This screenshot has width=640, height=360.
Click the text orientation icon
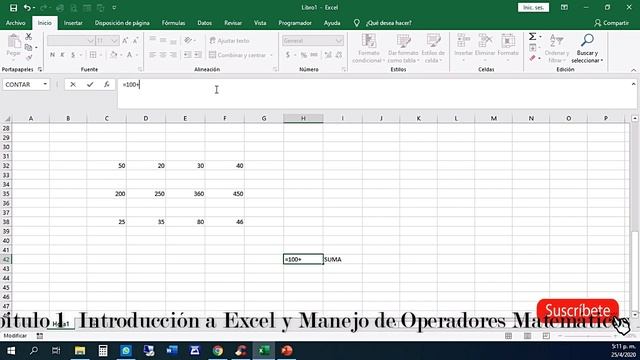tap(188, 40)
